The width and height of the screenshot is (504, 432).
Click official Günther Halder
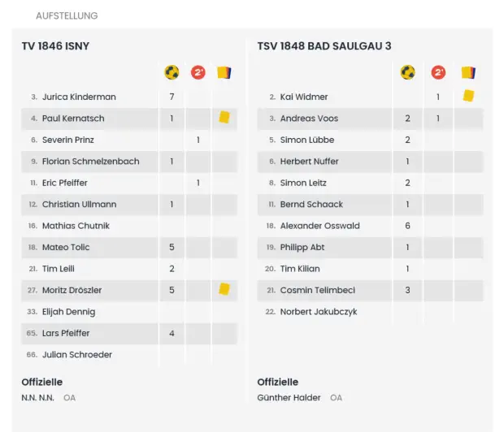tap(289, 398)
